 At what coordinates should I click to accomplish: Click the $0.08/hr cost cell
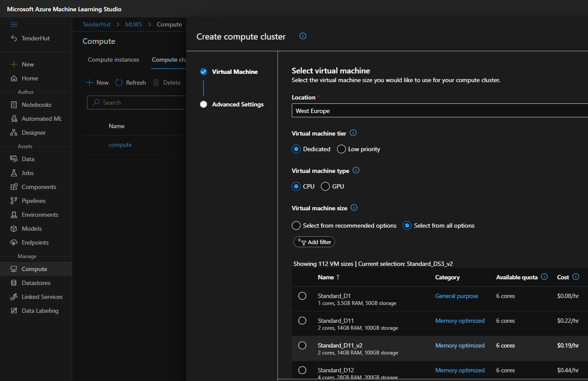click(568, 296)
